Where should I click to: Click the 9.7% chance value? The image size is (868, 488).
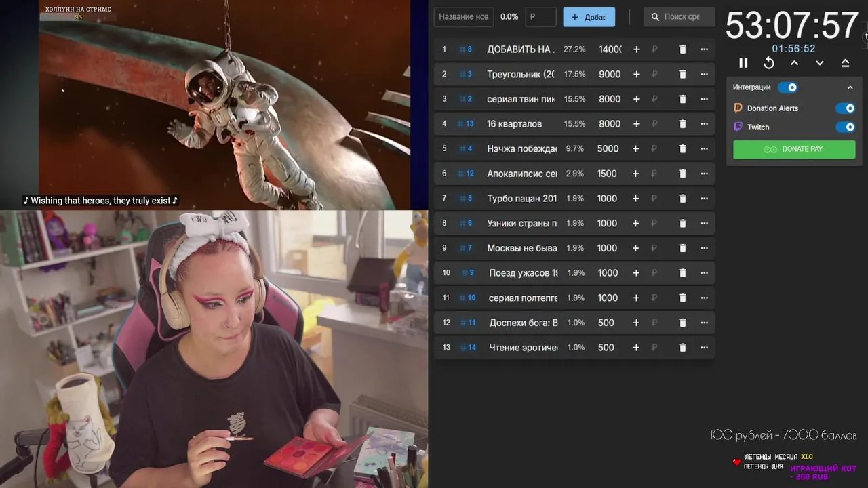[x=574, y=148]
